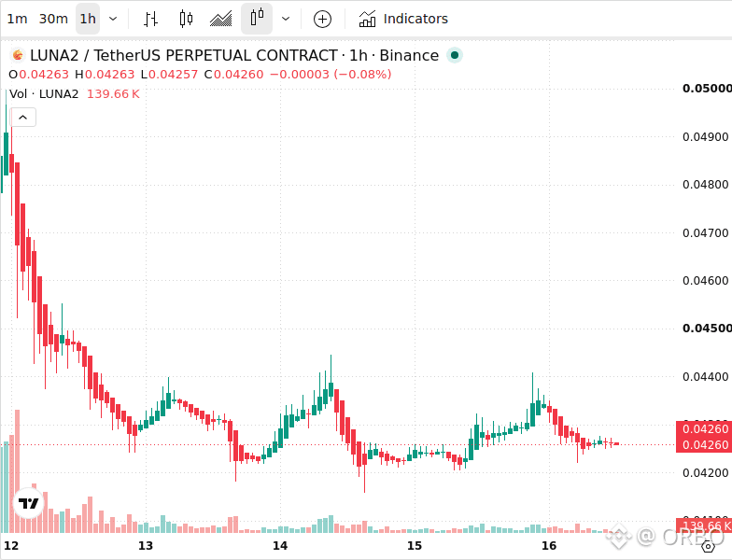The image size is (732, 560).
Task: Click the TradingView logo badge
Action: [x=28, y=503]
